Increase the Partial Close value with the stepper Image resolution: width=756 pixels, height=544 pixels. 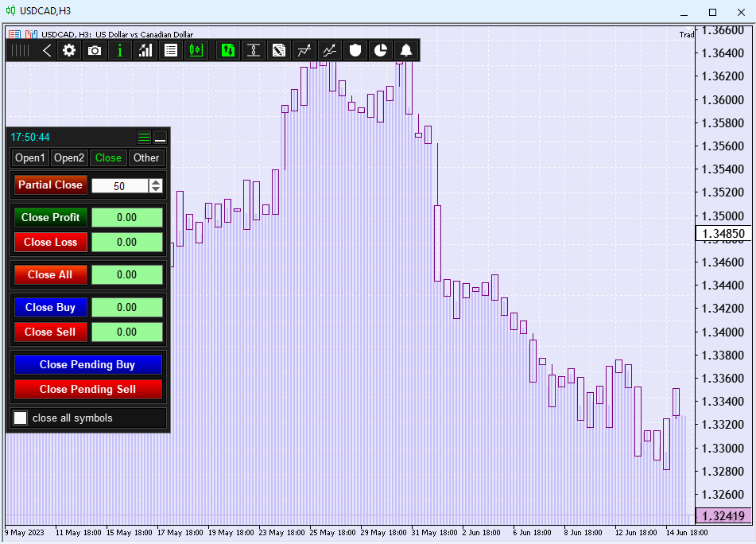[x=156, y=181]
